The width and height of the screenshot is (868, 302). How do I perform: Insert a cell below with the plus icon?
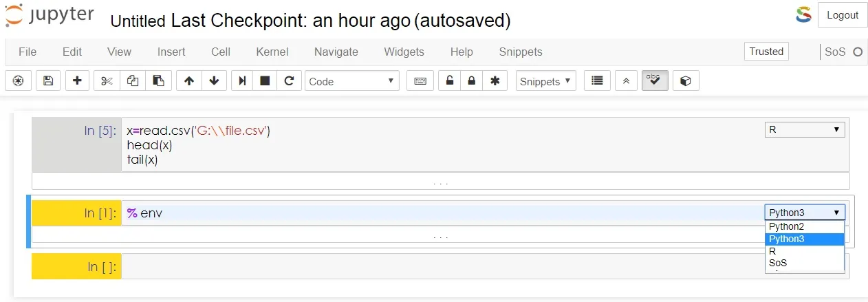(x=77, y=80)
